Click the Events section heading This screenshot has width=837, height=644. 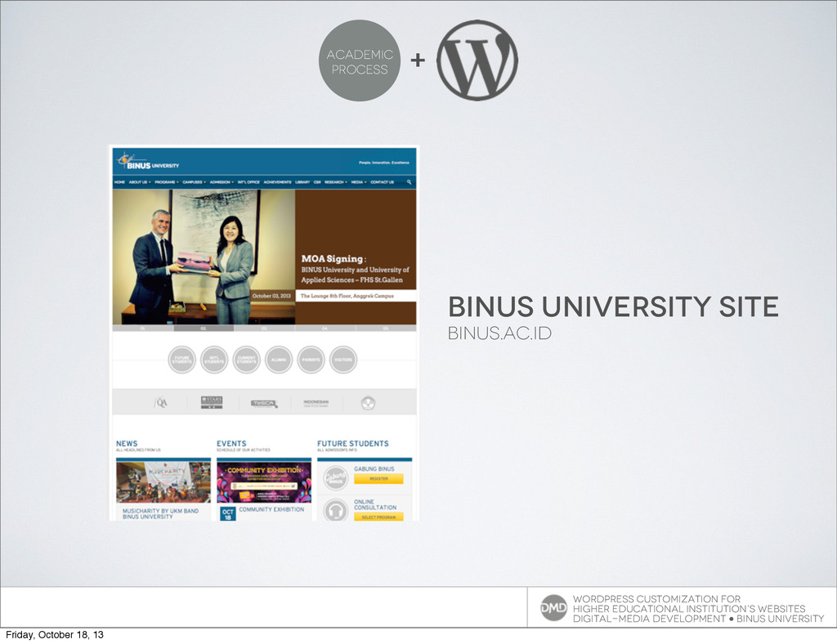click(x=231, y=444)
